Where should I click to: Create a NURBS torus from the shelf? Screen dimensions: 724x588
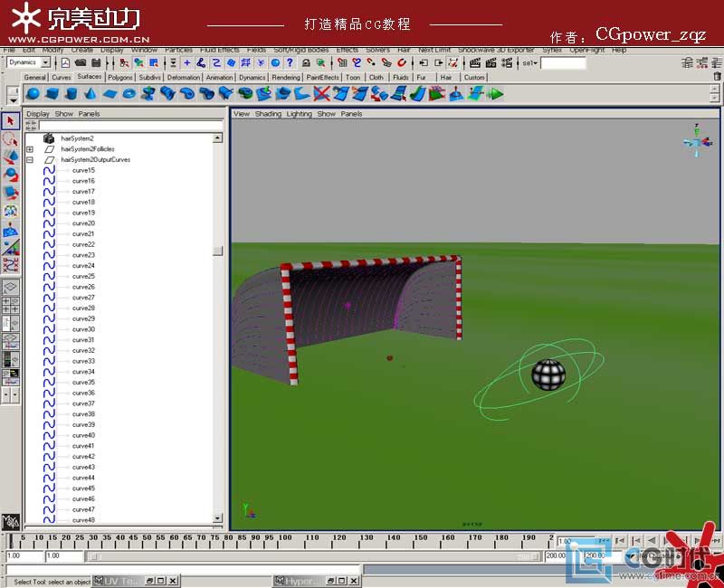pos(129,94)
